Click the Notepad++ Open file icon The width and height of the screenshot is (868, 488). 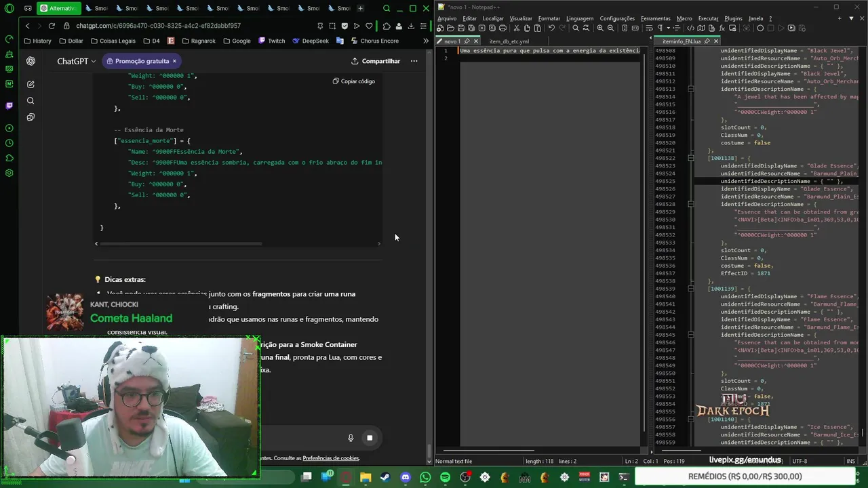click(x=450, y=28)
